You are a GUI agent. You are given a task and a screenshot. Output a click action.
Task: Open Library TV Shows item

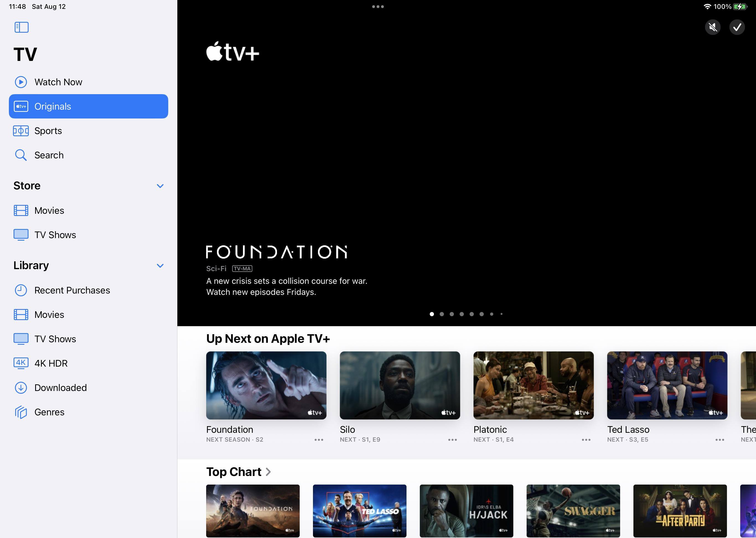click(x=55, y=339)
